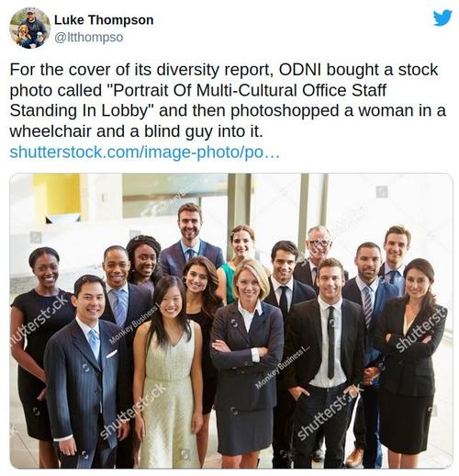Screen dimensions: 459x476
Task: Click the display name Luke Thompson
Action: 104,20
